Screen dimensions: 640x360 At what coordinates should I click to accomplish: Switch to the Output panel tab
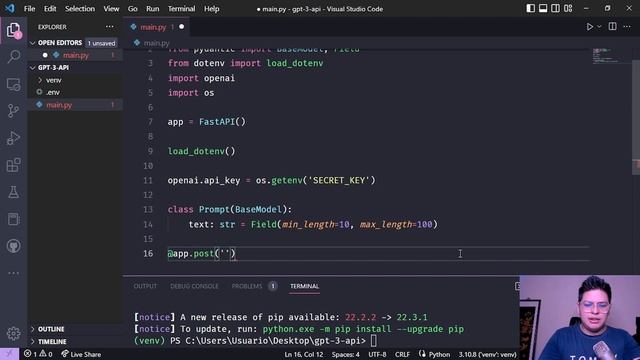[145, 286]
